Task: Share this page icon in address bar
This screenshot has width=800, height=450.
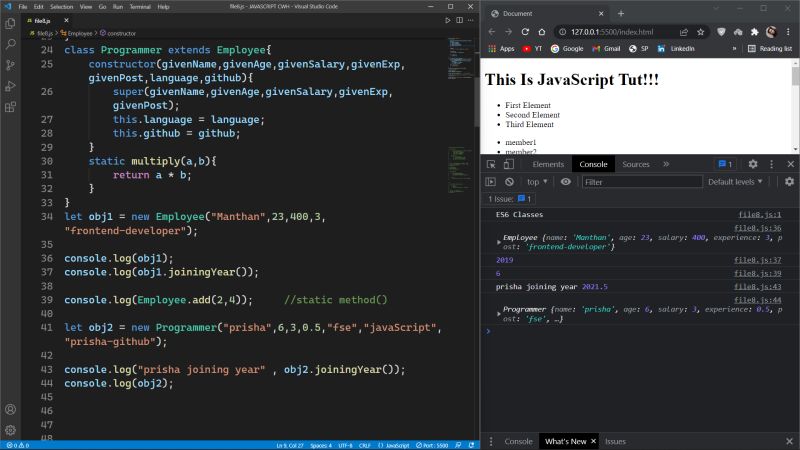Action: click(684, 32)
